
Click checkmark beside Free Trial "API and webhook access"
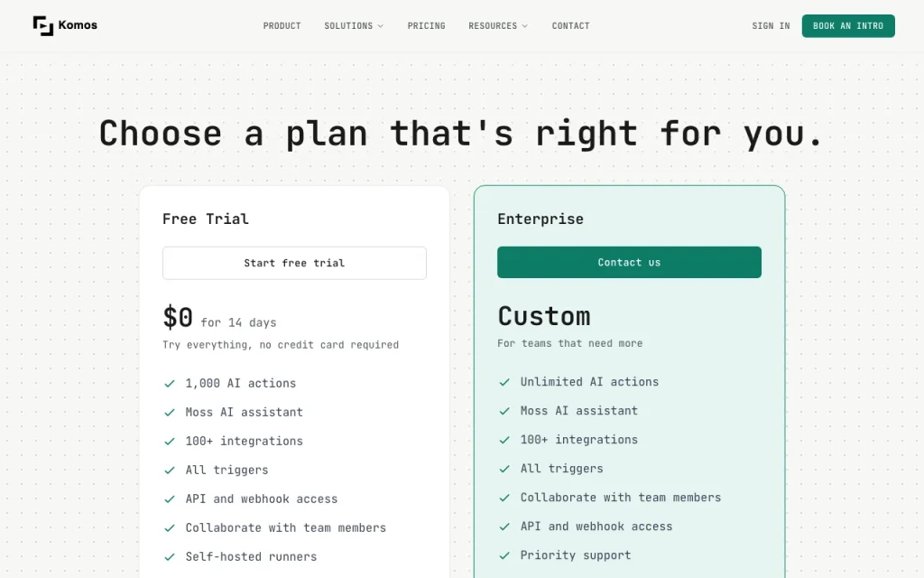pos(170,499)
